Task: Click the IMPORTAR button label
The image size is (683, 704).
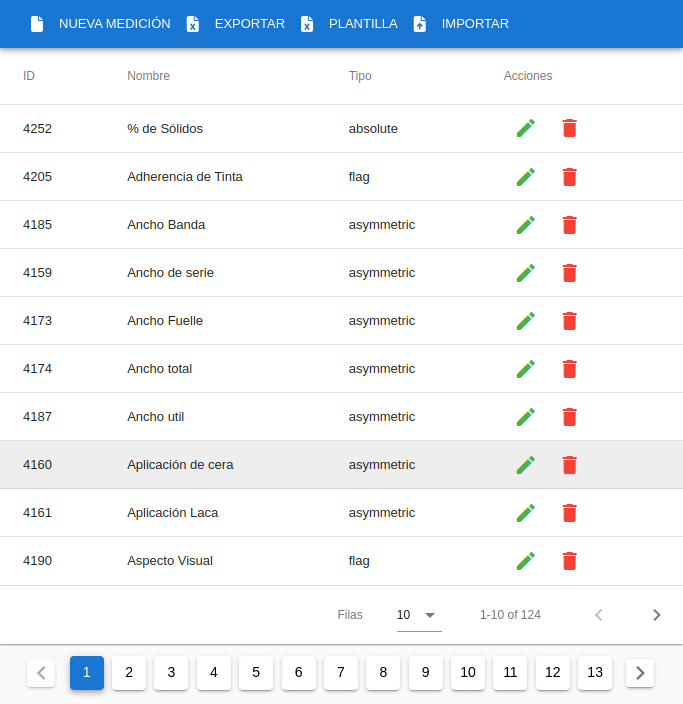Action: (x=475, y=24)
